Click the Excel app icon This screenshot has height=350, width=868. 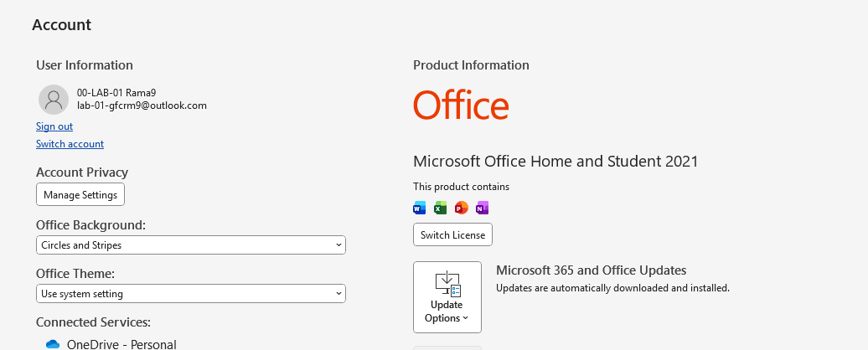(x=441, y=208)
